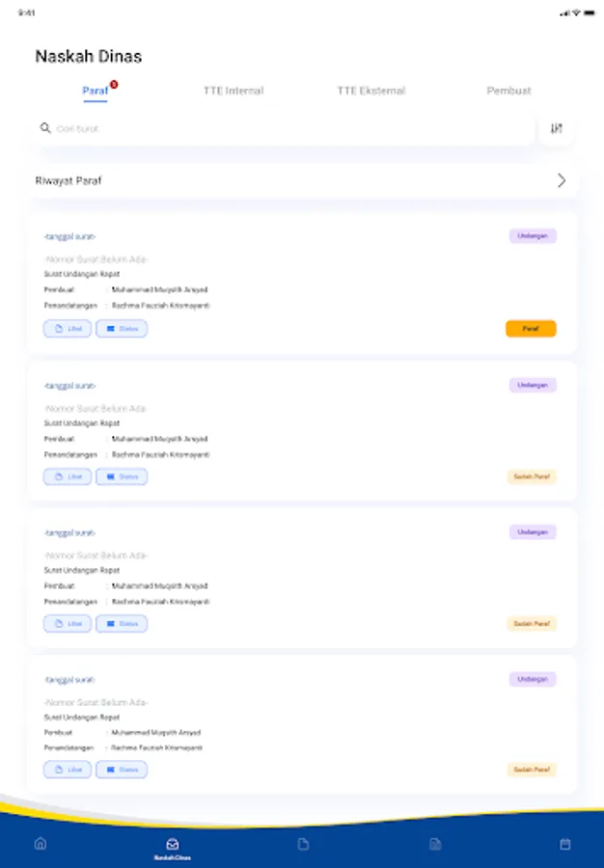Switch to the TTE Eksternal tab
604x868 pixels.
coord(371,91)
